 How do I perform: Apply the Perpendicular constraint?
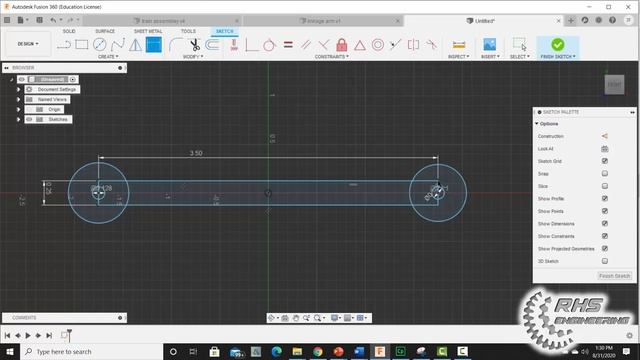[x=324, y=44]
